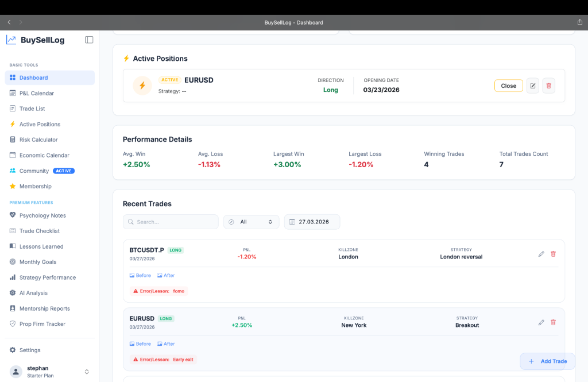
Task: Open Strategy Performance from sidebar
Action: point(48,277)
